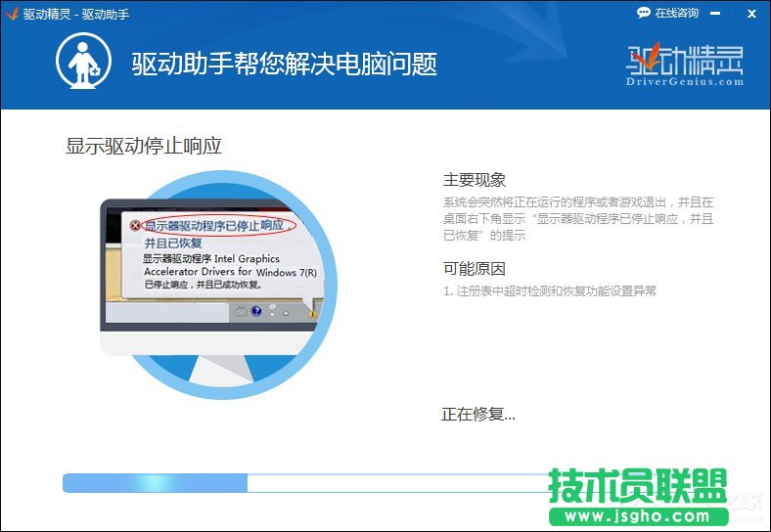Viewport: 771px width, 532px height.
Task: Click the 驱动精灵 - 驱动助手 title bar text
Action: pos(76,14)
